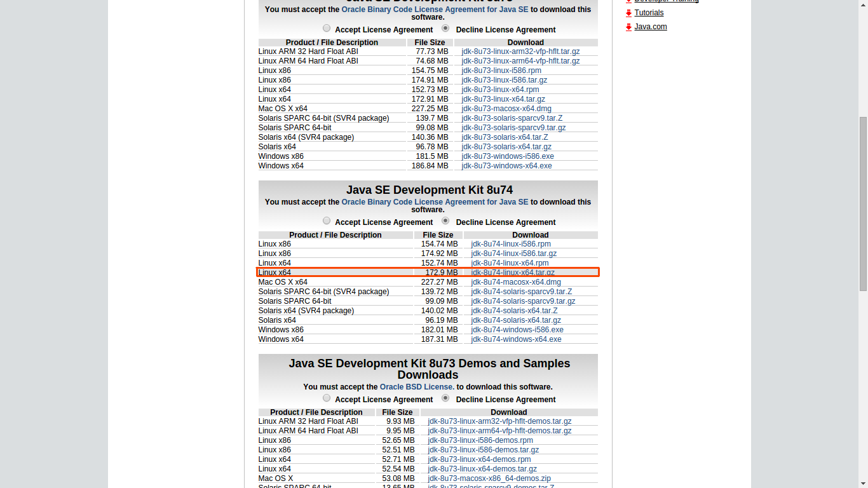Select Decline License Agreement for 8u74 kit
This screenshot has height=488, width=868.
[x=445, y=221]
